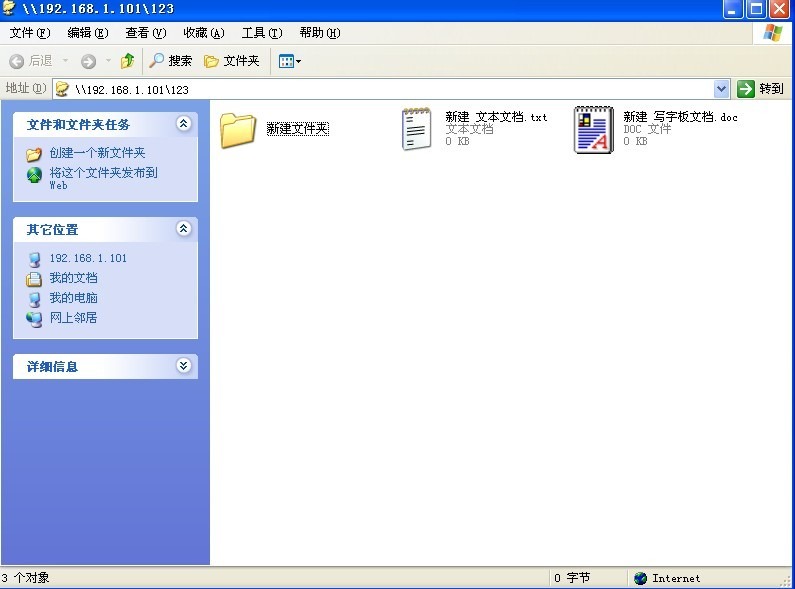Minimize the Explorer window
This screenshot has width=795, height=589.
coord(733,9)
